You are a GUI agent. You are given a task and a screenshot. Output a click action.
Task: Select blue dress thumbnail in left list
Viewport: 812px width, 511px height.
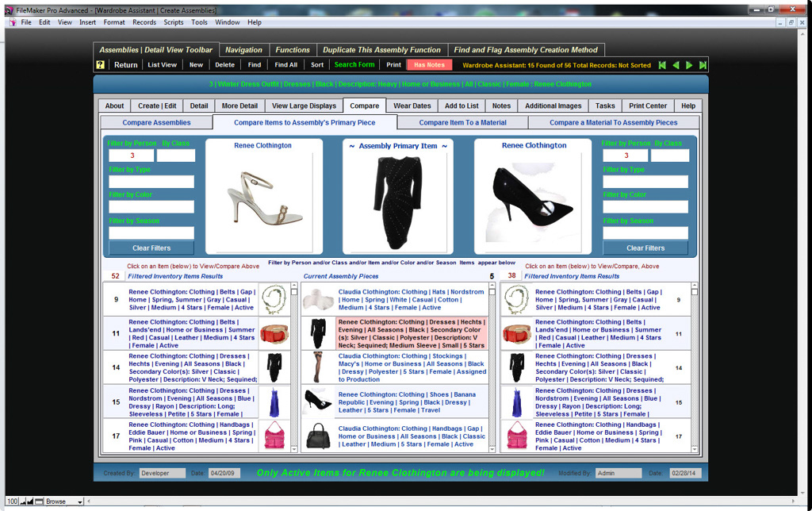(x=274, y=401)
